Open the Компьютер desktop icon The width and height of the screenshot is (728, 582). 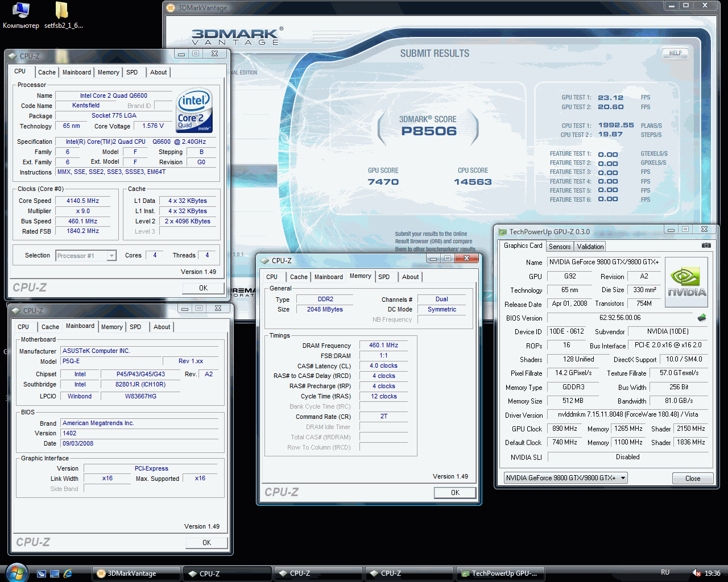tap(21, 15)
